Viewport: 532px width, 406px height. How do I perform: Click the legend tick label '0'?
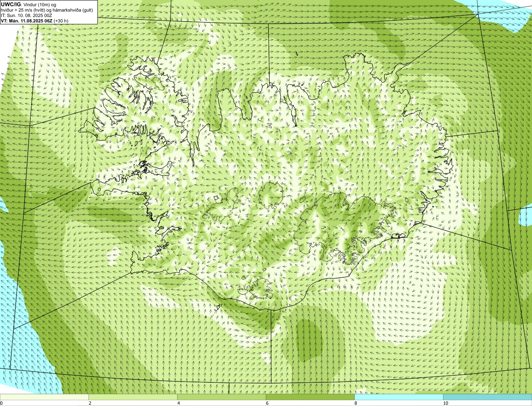click(x=1, y=403)
